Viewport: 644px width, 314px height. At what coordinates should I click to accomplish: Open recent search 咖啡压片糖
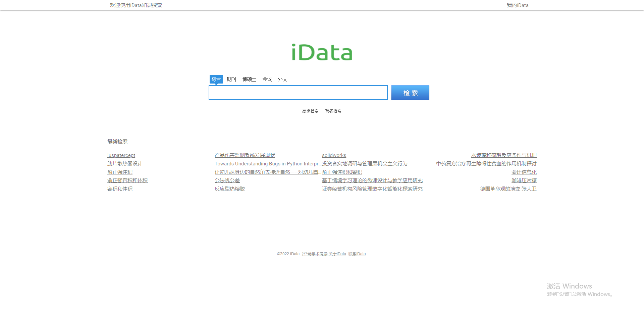click(x=524, y=180)
